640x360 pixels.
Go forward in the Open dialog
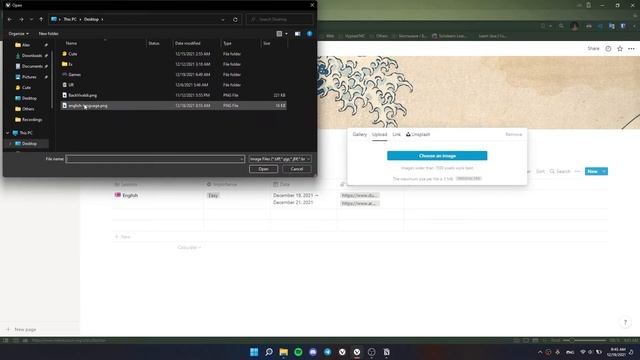[x=21, y=19]
